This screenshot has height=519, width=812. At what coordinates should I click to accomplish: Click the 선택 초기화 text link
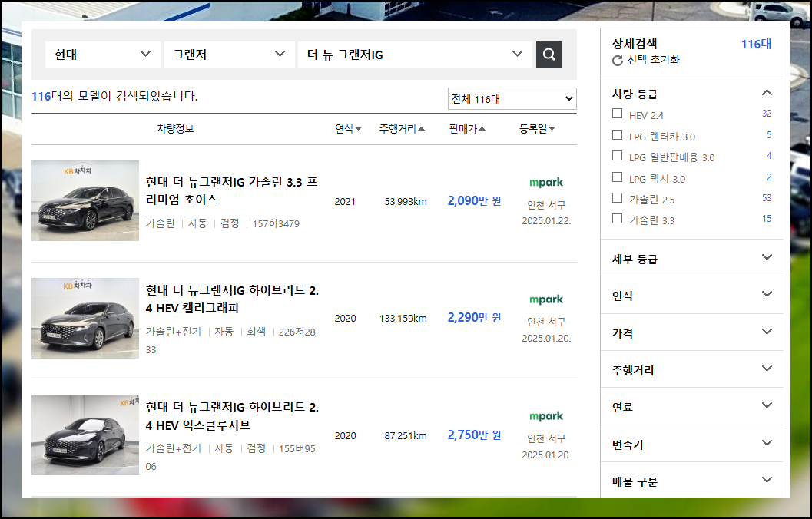pos(653,60)
